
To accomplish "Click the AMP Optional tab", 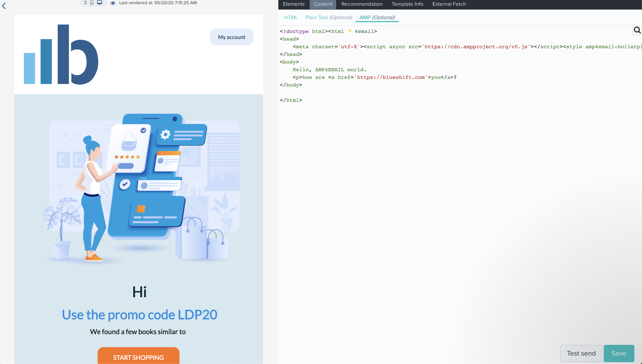I will click(x=377, y=18).
